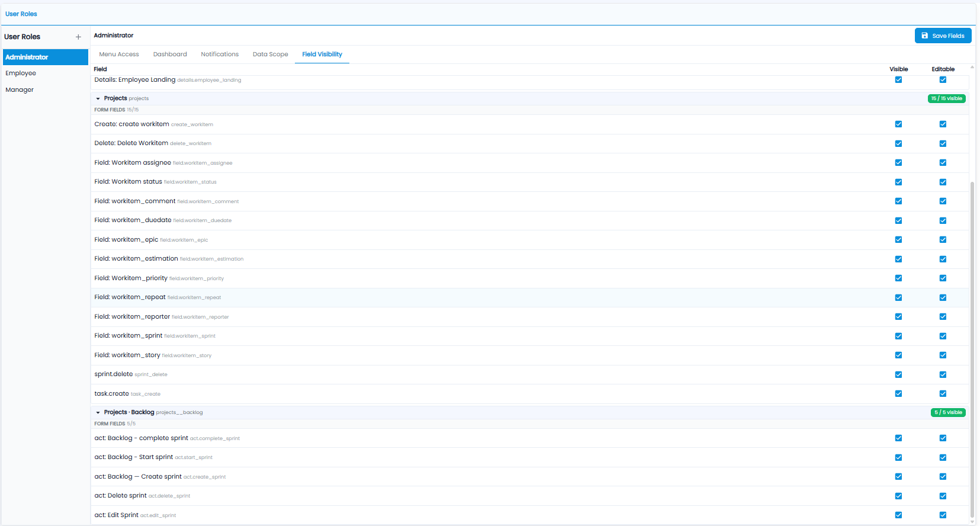Image resolution: width=980 pixels, height=526 pixels.
Task: Toggle Editable for Field: Workitem assignee
Action: point(943,163)
